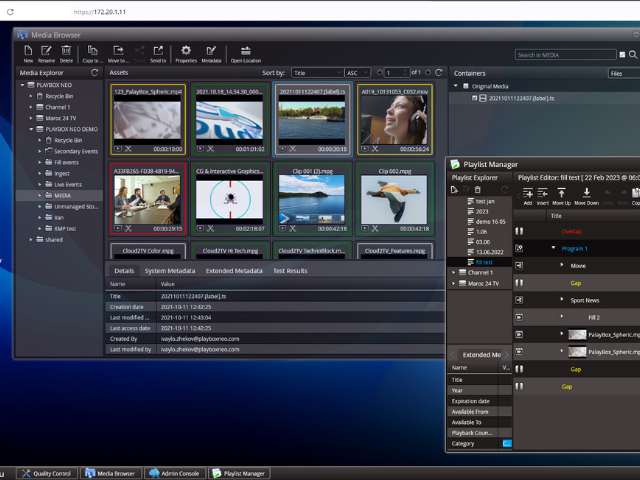Click the Created By email value
The width and height of the screenshot is (640, 480).
pyautogui.click(x=200, y=339)
